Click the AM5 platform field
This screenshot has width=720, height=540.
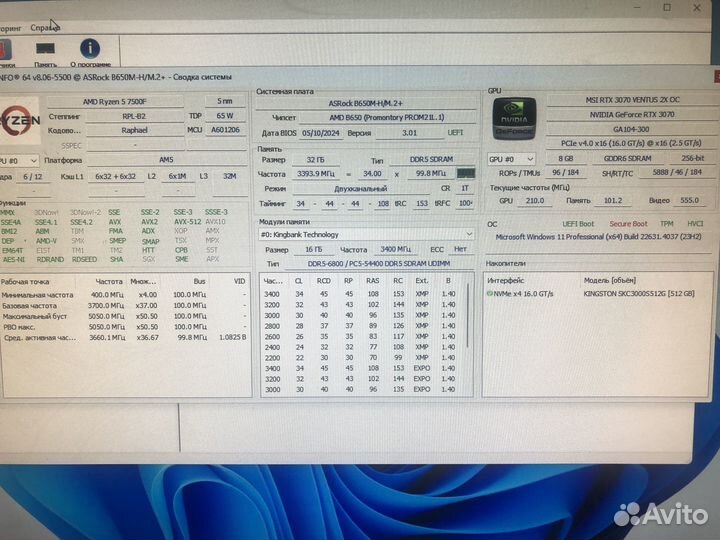[166, 160]
